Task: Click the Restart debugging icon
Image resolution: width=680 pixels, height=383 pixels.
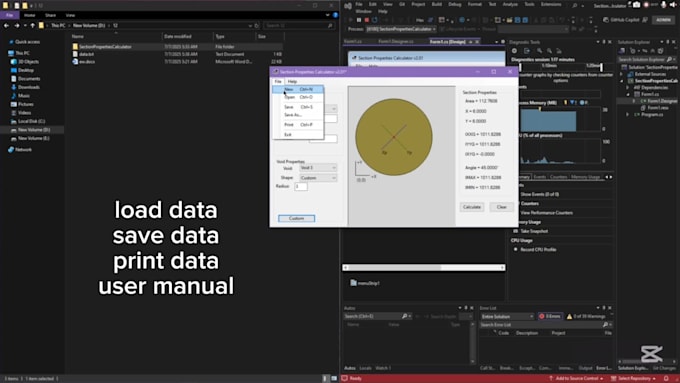Action: point(375,20)
